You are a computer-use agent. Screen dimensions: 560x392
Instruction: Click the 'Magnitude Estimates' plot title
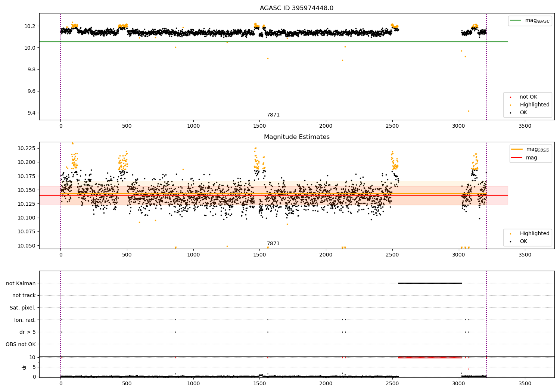click(x=296, y=137)
